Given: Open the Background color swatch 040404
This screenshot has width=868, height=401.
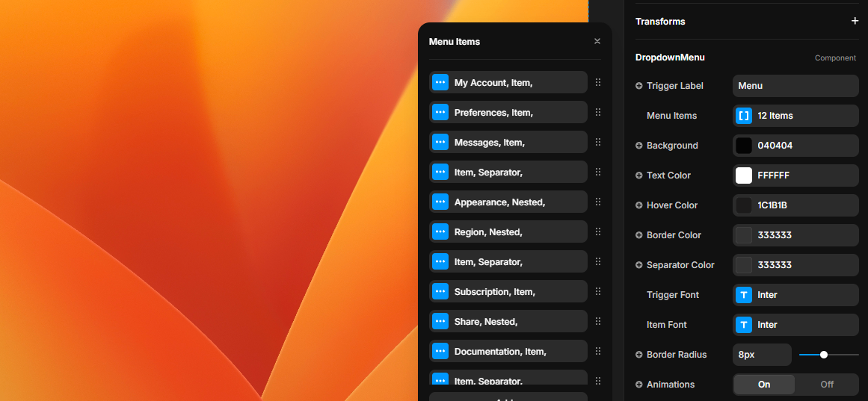Looking at the screenshot, I should [744, 146].
